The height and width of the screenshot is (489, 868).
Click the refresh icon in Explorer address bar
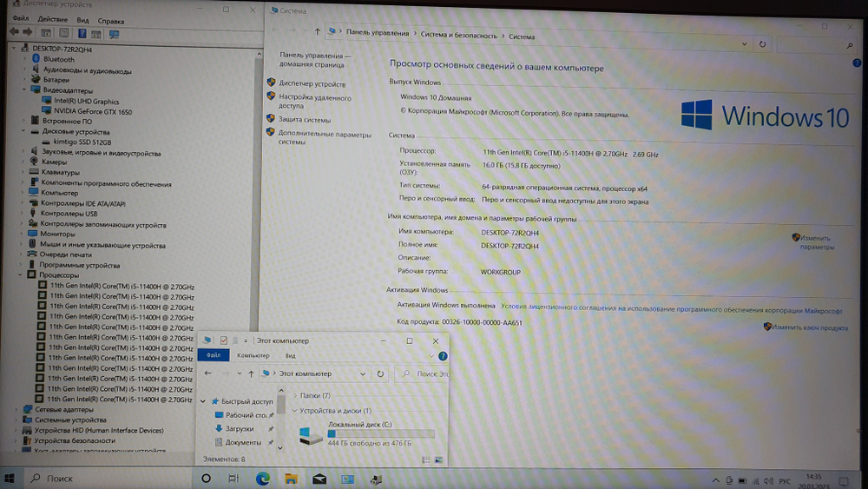(x=380, y=373)
